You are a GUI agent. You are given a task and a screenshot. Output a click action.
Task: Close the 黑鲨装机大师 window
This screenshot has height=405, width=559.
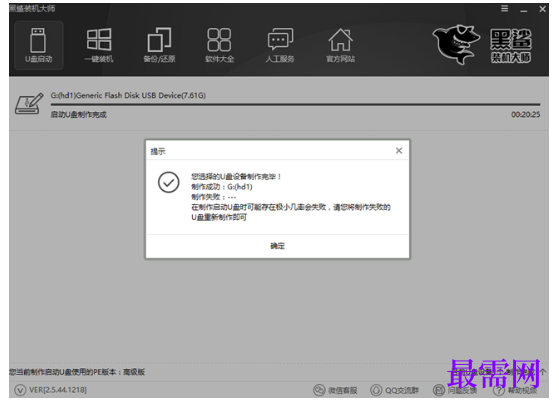[x=542, y=9]
